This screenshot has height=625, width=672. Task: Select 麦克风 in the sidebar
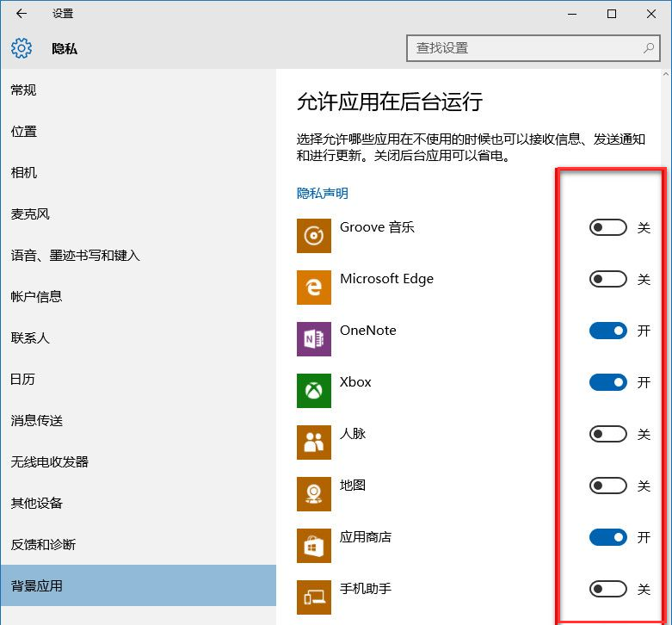pyautogui.click(x=30, y=214)
